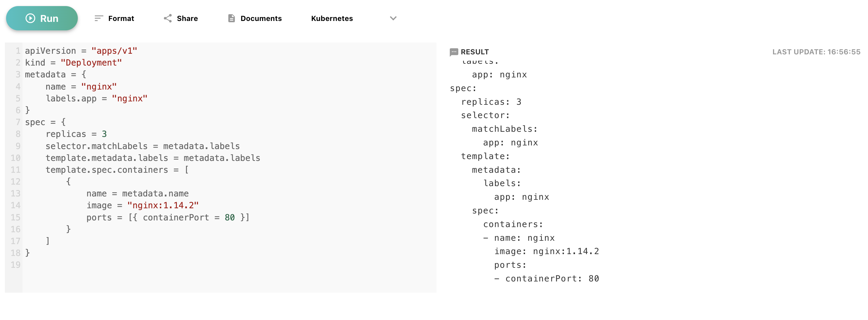Click the "nginx:1.14.2" image string
The image size is (868, 320).
click(x=163, y=205)
